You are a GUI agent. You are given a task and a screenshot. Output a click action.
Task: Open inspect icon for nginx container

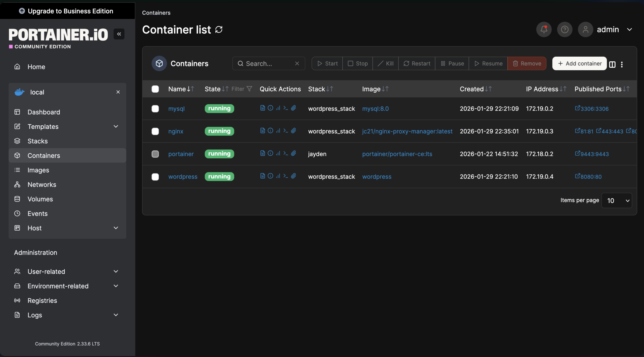coord(270,131)
